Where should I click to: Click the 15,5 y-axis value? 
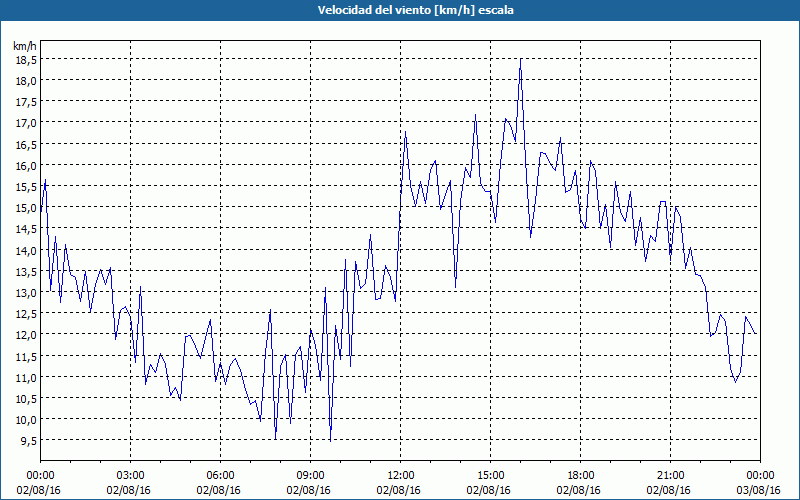[x=26, y=187]
